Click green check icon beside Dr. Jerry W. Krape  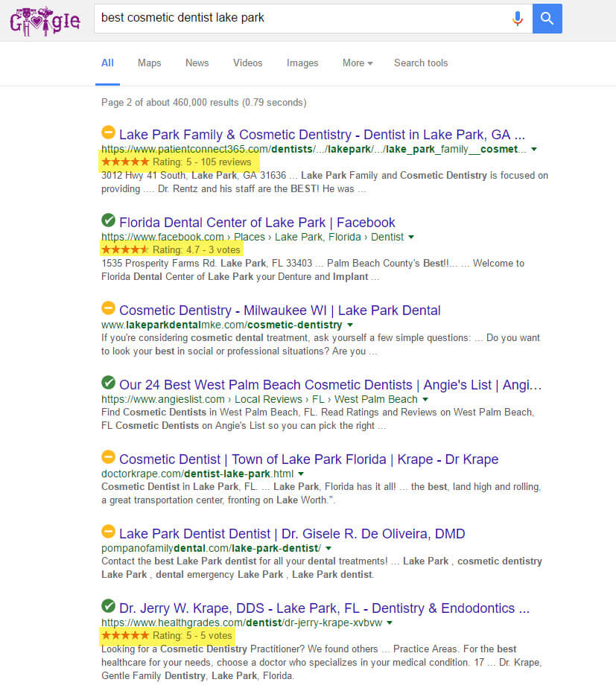click(x=108, y=606)
